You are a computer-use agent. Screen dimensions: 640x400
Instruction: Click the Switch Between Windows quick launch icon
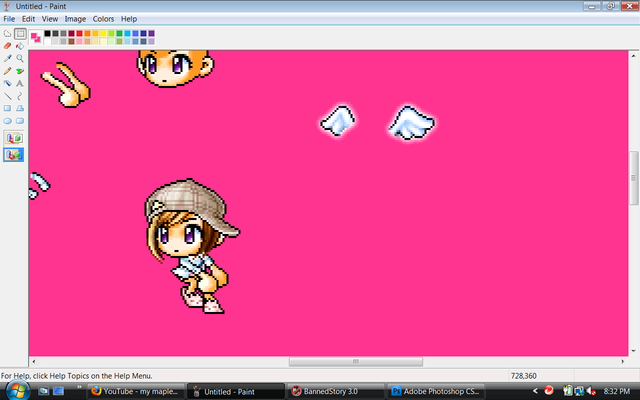58,391
